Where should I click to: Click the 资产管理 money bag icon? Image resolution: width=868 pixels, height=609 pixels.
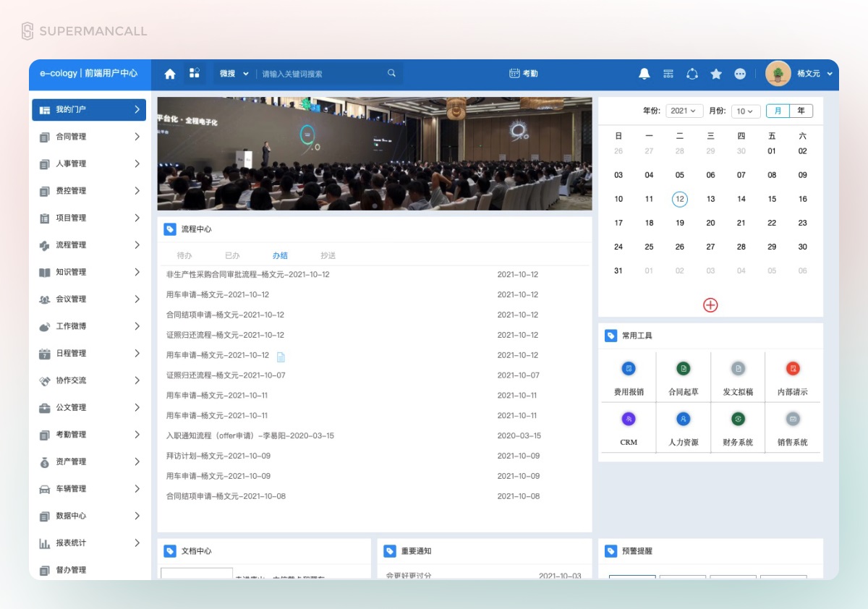pyautogui.click(x=44, y=462)
